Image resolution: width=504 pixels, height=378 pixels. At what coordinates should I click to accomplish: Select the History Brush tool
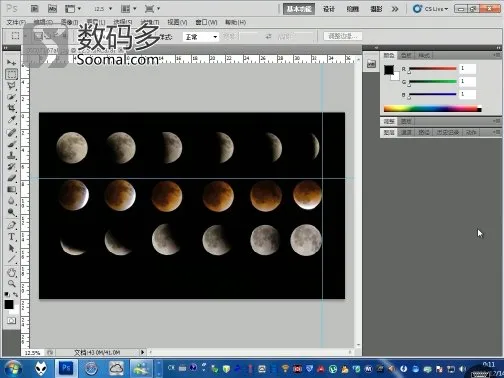click(x=11, y=167)
